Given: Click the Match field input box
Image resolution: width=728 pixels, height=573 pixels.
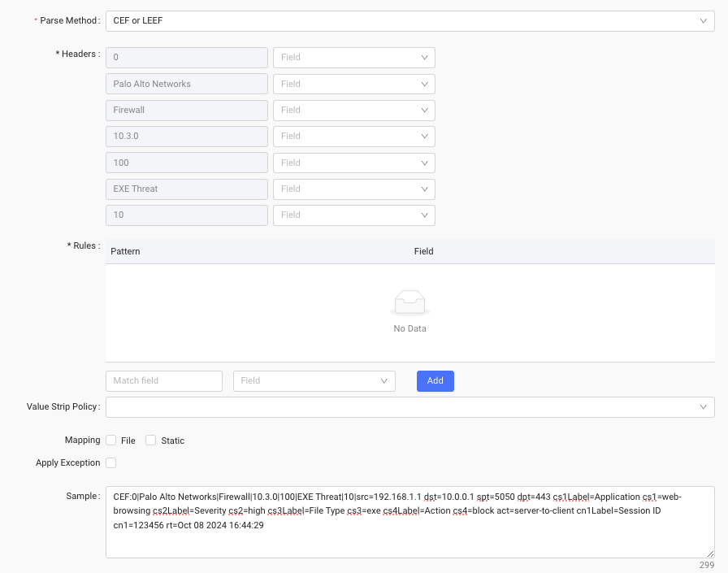Looking at the screenshot, I should tap(164, 380).
